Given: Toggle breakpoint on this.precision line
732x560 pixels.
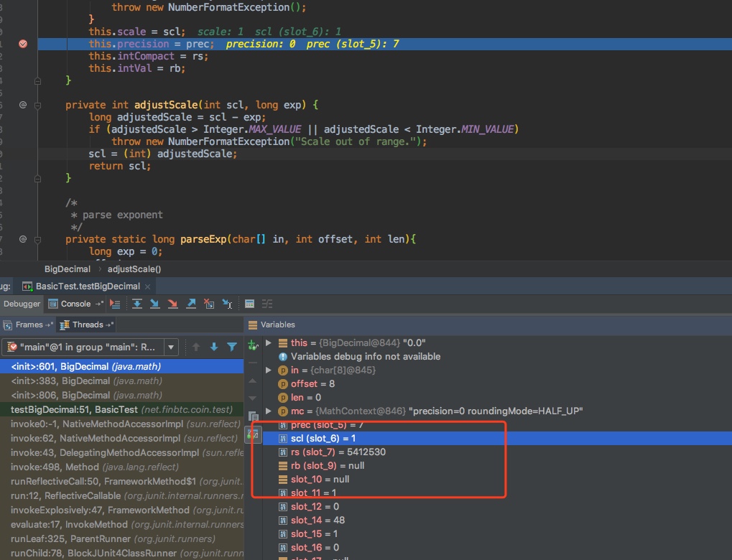Looking at the screenshot, I should [23, 44].
